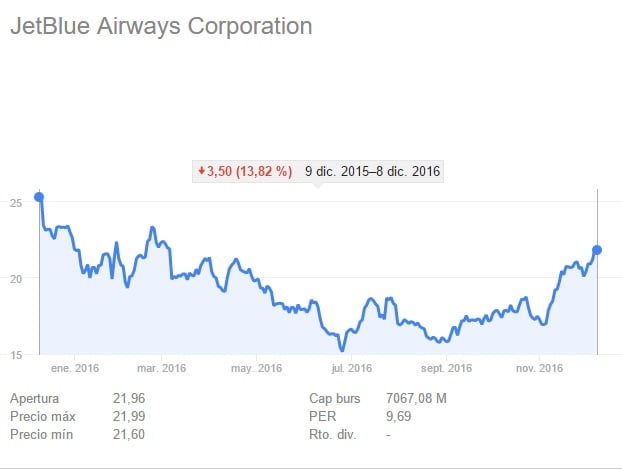Click the ending data point dot on chart

(x=597, y=249)
